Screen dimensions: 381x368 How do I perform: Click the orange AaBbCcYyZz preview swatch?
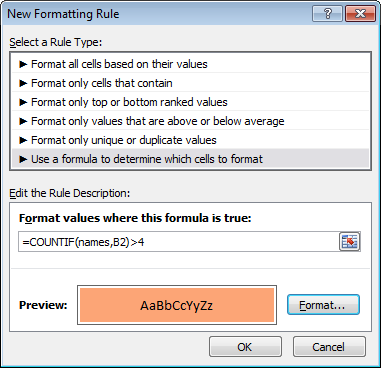177,305
